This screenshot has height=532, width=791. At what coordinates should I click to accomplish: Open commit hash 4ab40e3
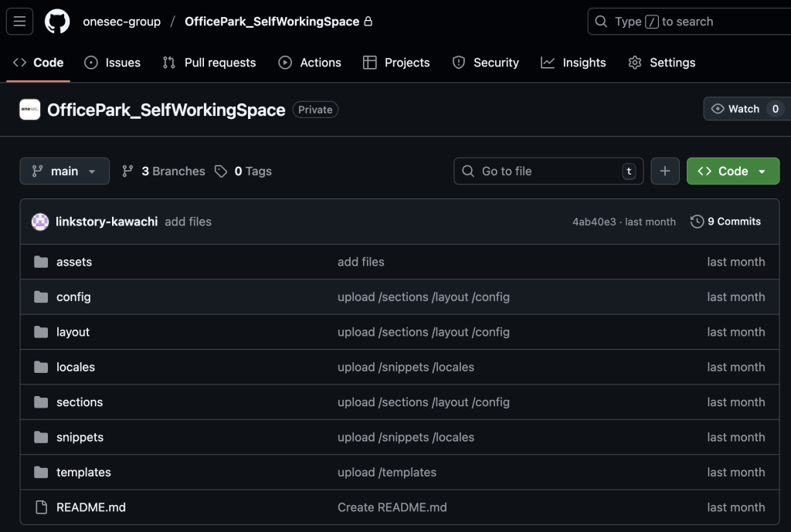coord(594,222)
